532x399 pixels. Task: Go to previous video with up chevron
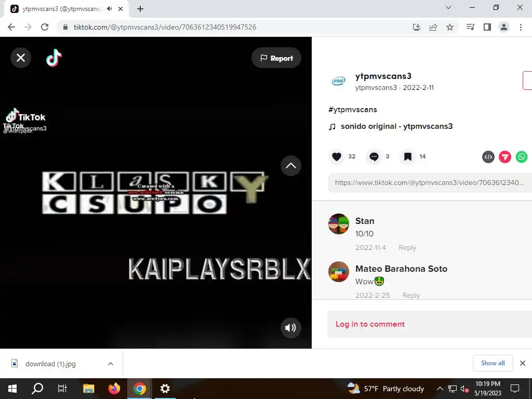[x=291, y=166]
